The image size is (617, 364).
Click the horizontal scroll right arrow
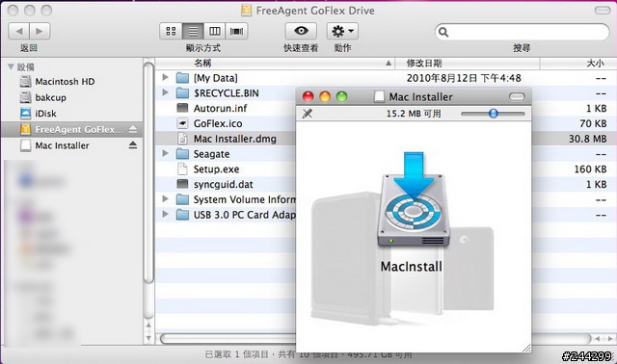coord(609,338)
